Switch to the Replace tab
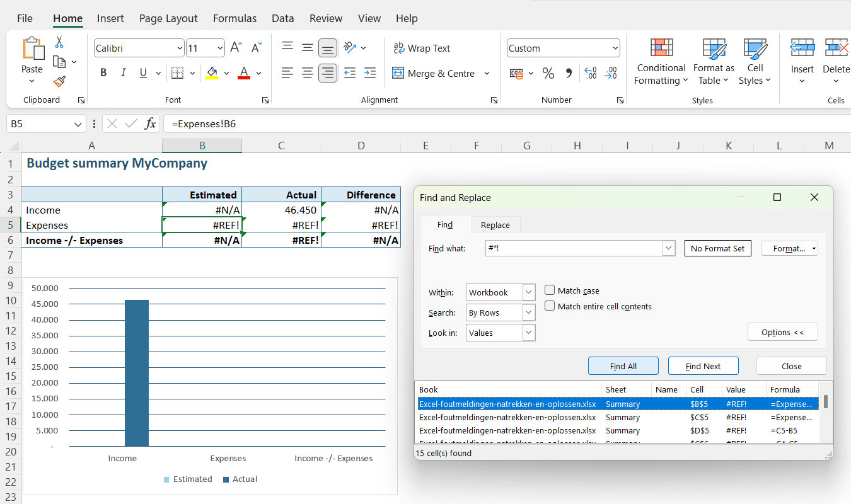Screen dimensions: 851x504 pyautogui.click(x=495, y=224)
